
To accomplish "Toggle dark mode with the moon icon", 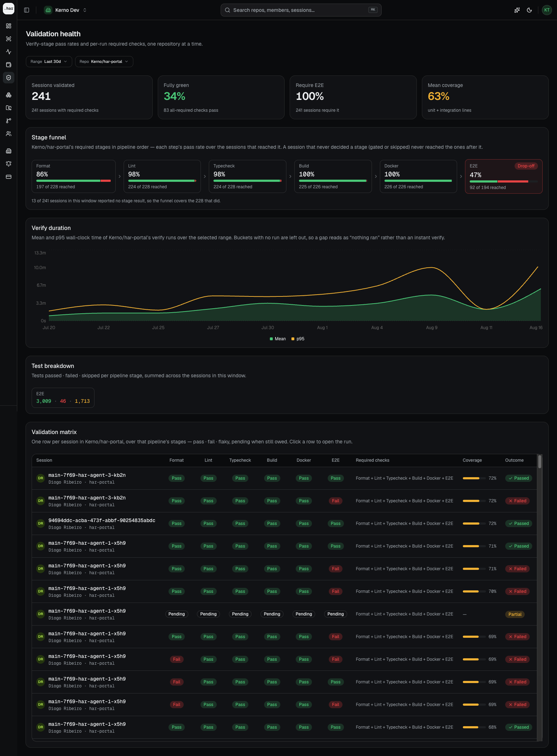I will click(x=529, y=10).
